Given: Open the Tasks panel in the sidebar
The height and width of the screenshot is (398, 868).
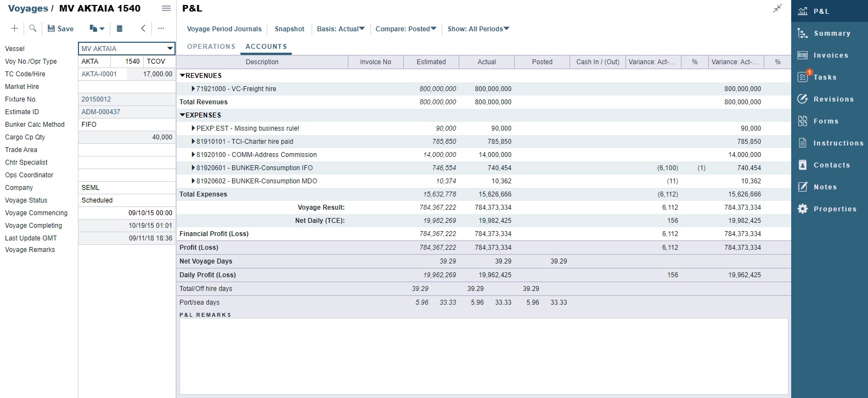Looking at the screenshot, I should click(x=825, y=77).
